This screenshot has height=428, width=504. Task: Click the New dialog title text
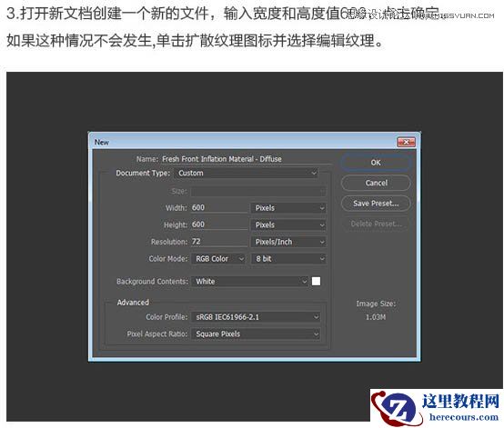click(x=102, y=143)
